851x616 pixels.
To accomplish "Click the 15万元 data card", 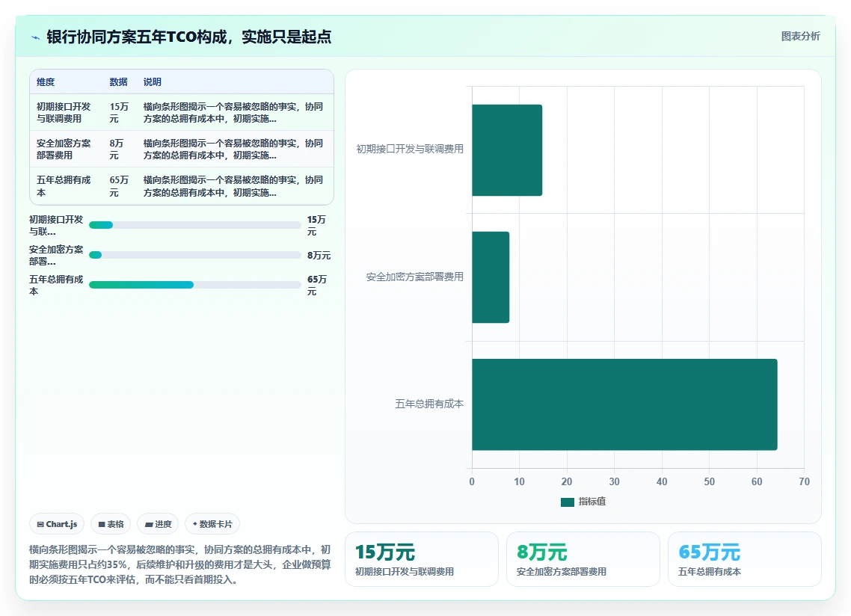I will coord(421,559).
